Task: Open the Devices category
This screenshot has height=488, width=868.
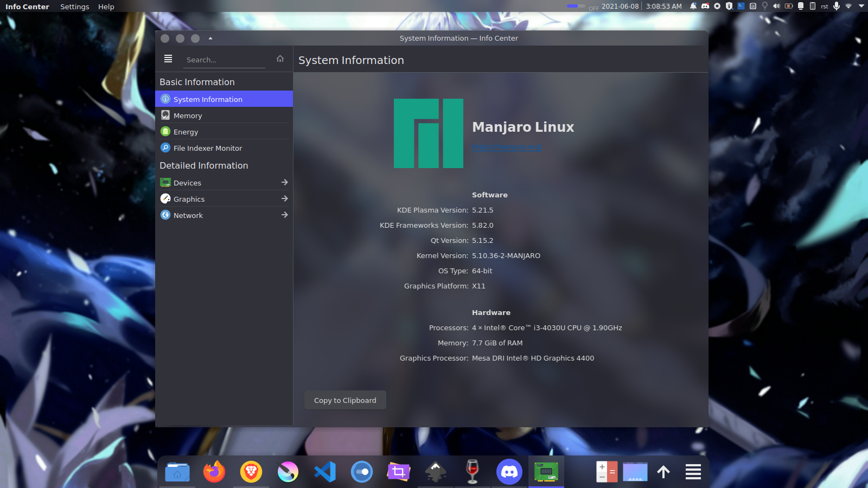Action: click(x=224, y=182)
